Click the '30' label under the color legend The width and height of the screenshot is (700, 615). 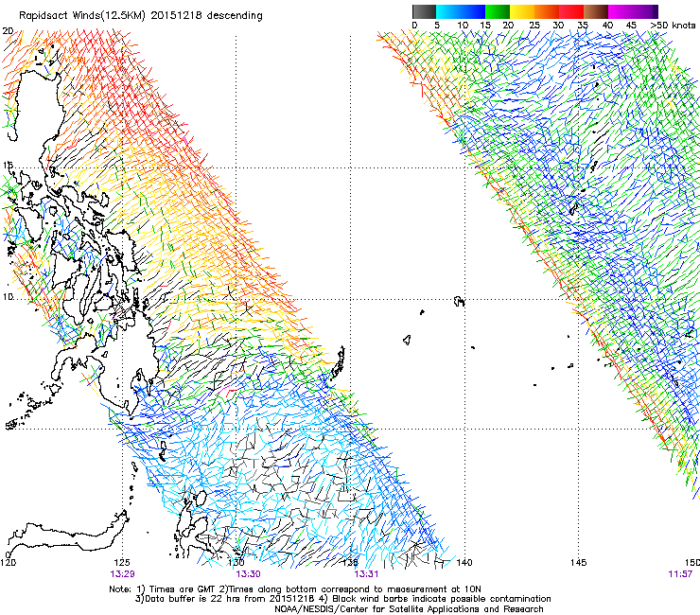(x=558, y=26)
